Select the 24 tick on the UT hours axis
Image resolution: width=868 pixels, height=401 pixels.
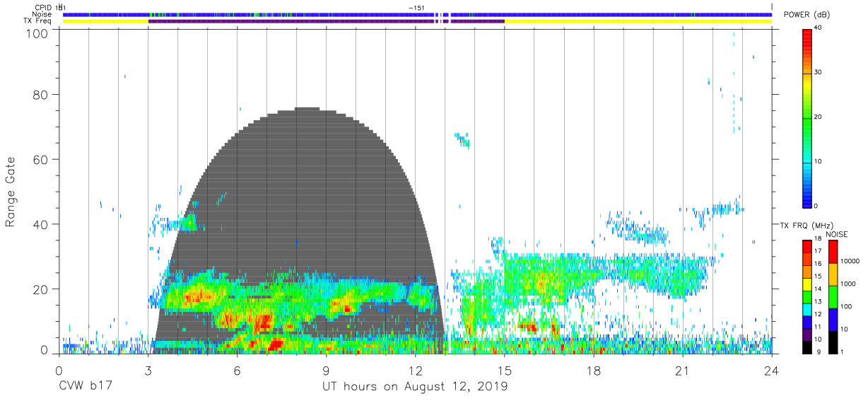point(771,371)
